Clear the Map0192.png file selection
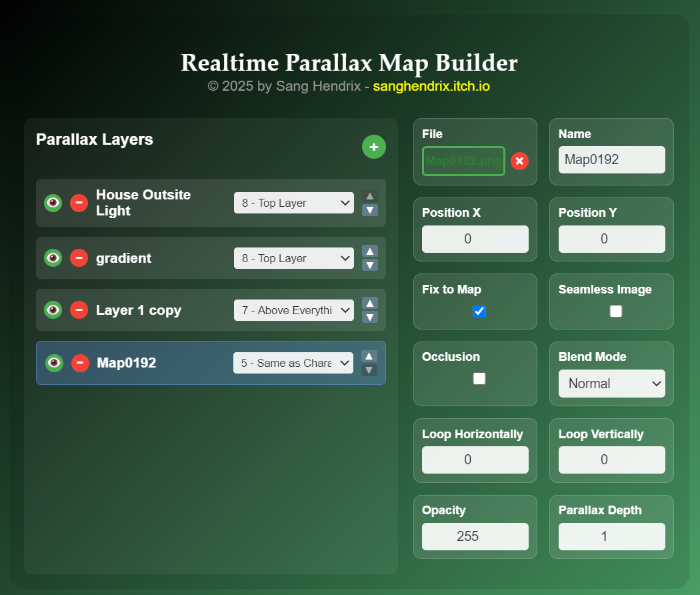700x595 pixels. tap(519, 161)
